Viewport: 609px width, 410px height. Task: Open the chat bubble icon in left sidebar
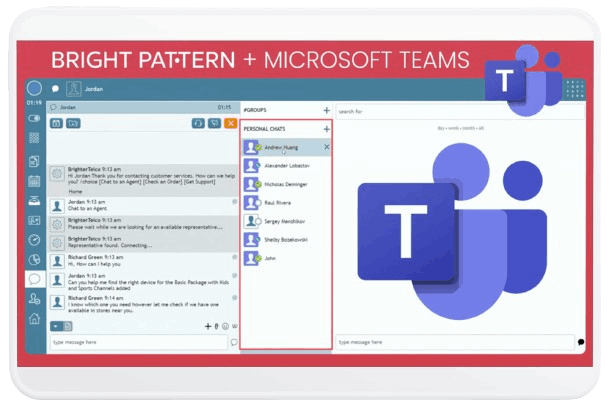pyautogui.click(x=34, y=279)
